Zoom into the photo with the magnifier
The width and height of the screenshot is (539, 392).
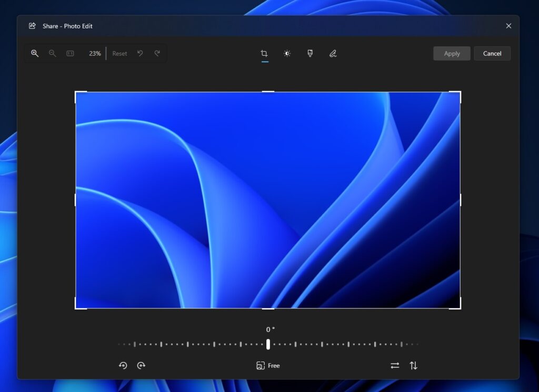35,53
